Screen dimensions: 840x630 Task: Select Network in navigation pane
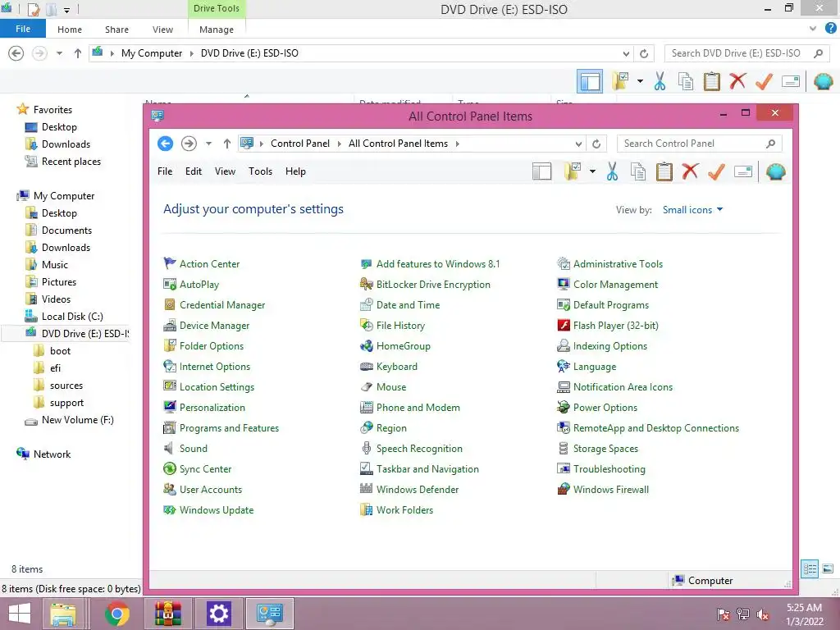coord(52,454)
